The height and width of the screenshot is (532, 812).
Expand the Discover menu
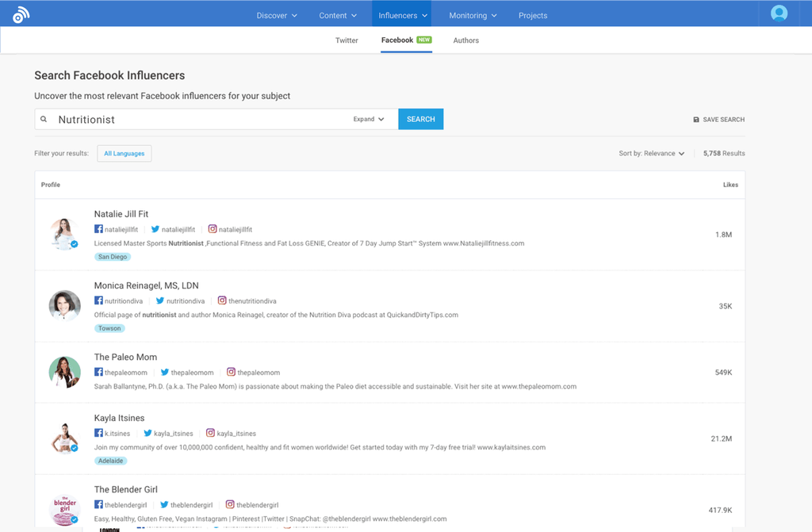click(277, 16)
